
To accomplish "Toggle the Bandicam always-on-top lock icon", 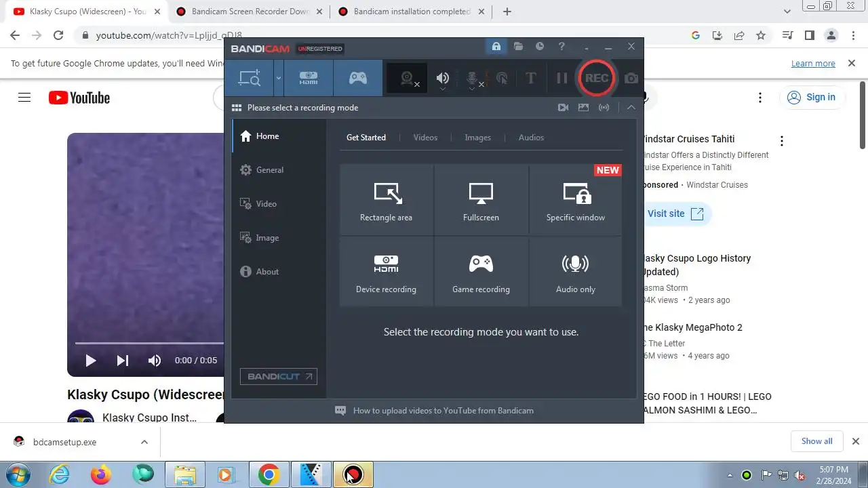I will [496, 47].
